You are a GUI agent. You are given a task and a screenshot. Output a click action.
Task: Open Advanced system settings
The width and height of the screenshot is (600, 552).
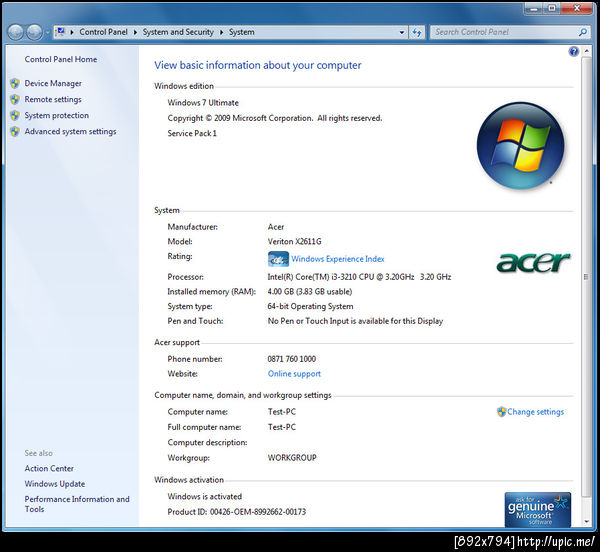(x=70, y=132)
